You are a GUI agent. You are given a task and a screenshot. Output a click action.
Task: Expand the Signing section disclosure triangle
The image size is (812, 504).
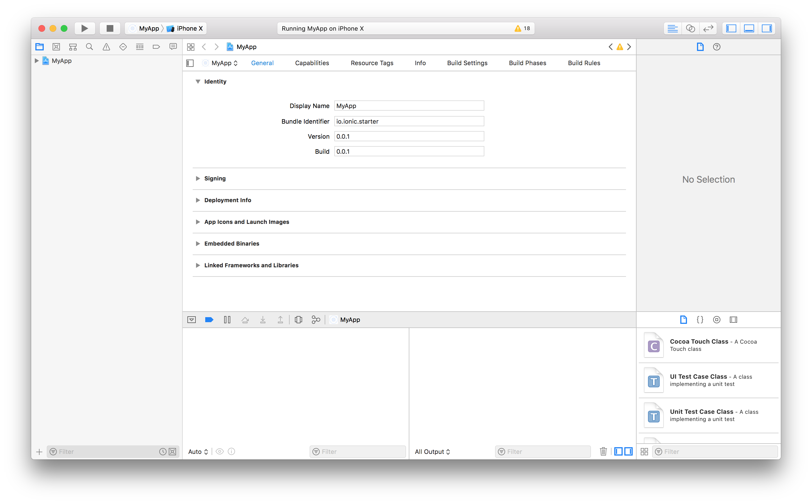[198, 178]
